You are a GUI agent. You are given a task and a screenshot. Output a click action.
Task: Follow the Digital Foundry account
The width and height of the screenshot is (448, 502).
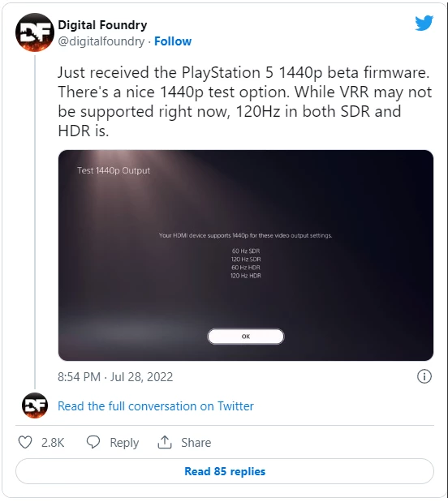[x=173, y=41]
